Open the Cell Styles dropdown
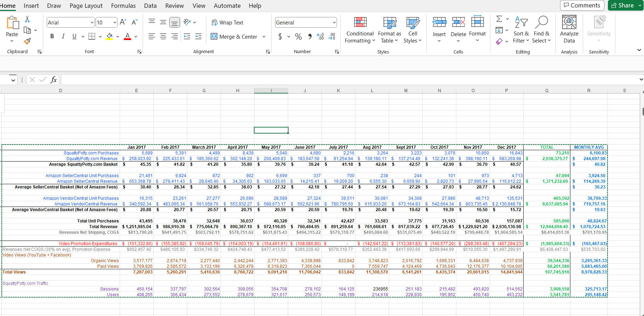 [412, 29]
